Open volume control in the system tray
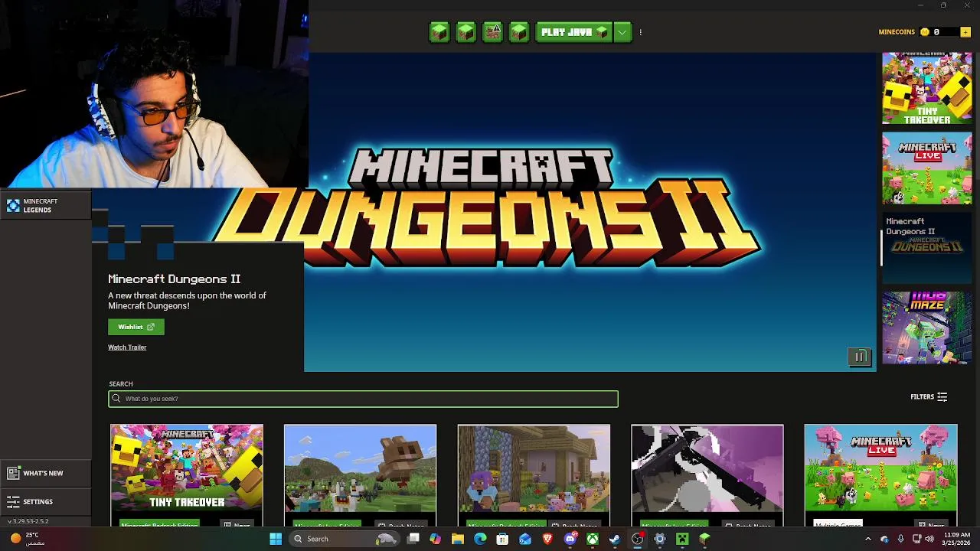 [929, 539]
